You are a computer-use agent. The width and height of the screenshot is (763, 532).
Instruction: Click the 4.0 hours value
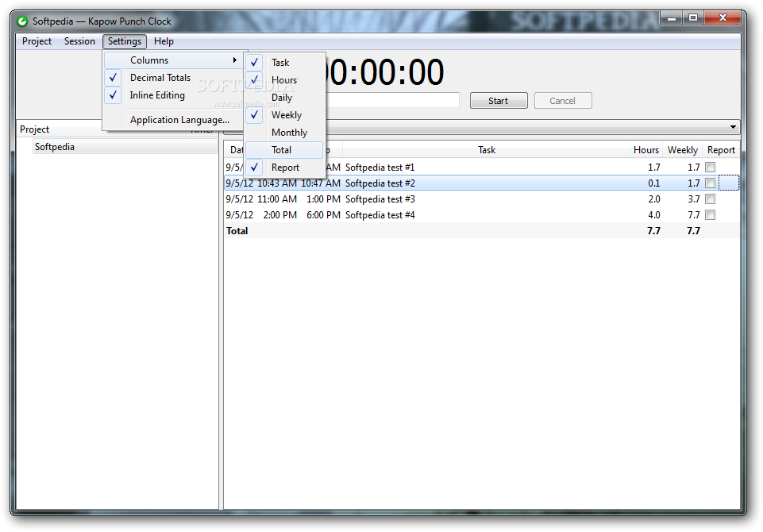[x=654, y=215]
